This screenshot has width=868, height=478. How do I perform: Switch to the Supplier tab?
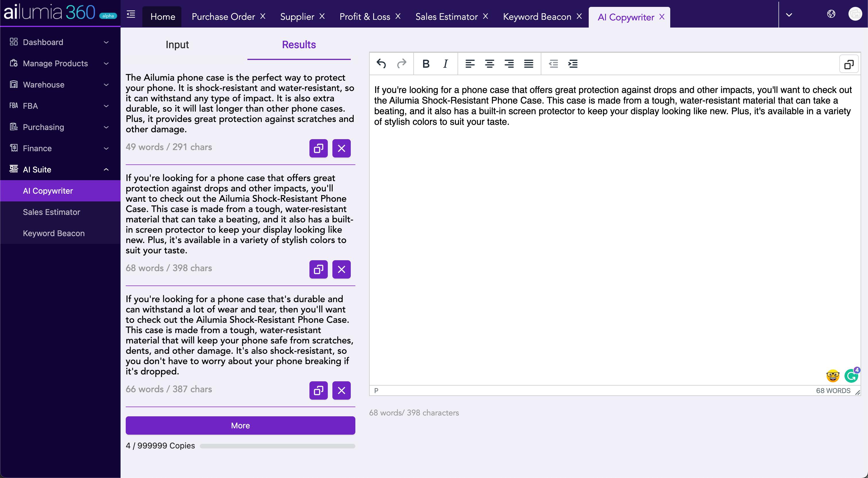click(x=297, y=17)
